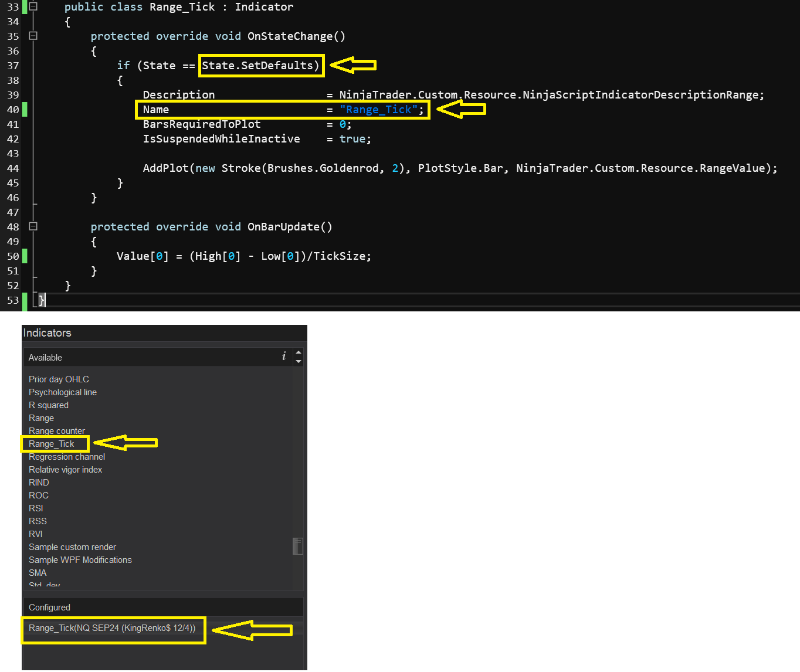Collapse the Range_Tick class code block

click(x=33, y=6)
